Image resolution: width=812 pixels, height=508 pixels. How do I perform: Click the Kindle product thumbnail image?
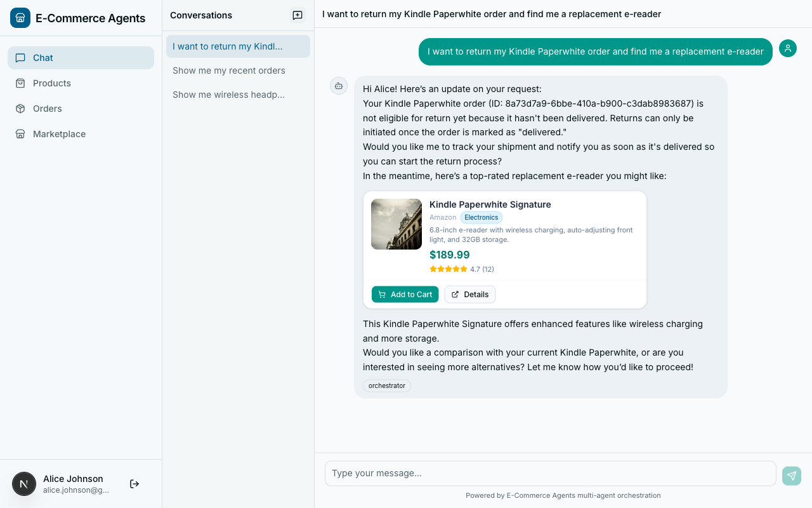(x=396, y=224)
